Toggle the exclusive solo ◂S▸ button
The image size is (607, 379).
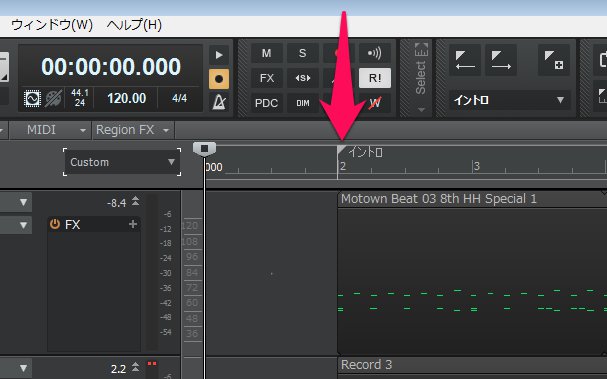point(302,78)
